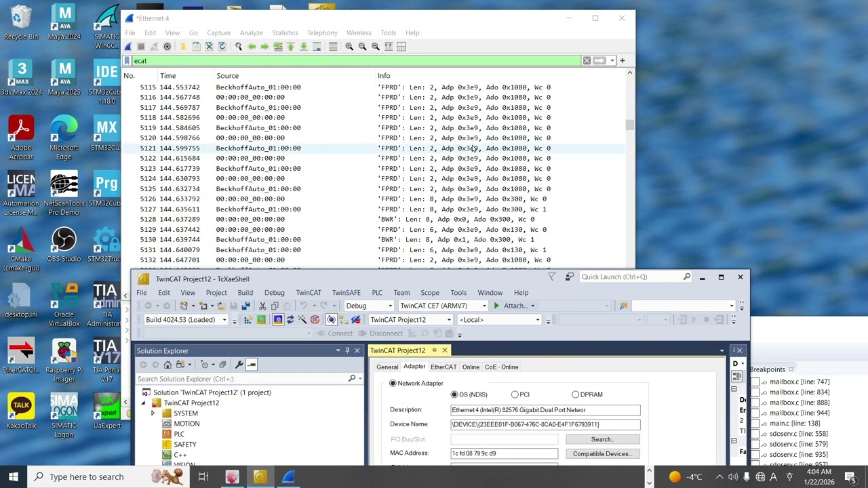Toggle Wireshark packet colorization icon

click(x=333, y=46)
